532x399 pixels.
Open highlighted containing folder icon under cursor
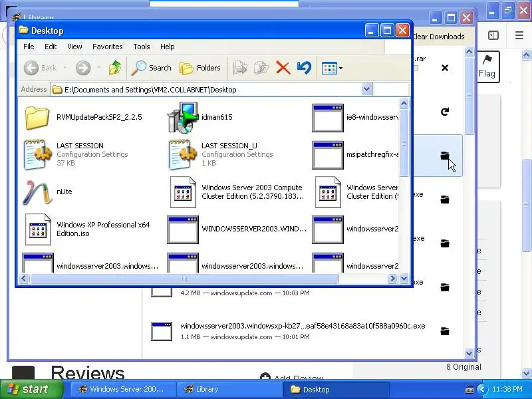click(445, 156)
